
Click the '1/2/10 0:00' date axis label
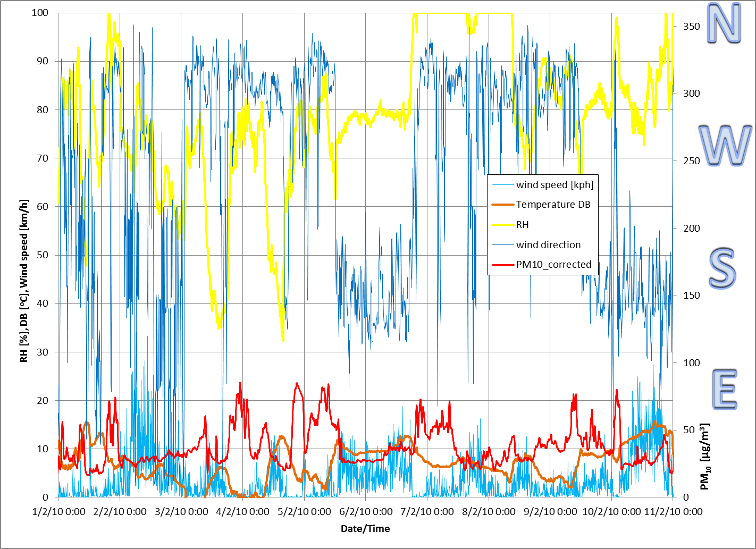(59, 512)
